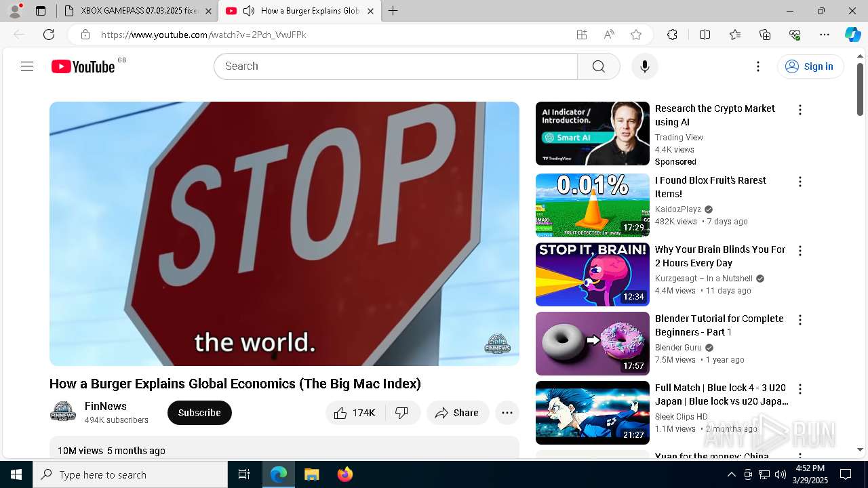Open a new browser tab
This screenshot has width=868, height=488.
393,11
